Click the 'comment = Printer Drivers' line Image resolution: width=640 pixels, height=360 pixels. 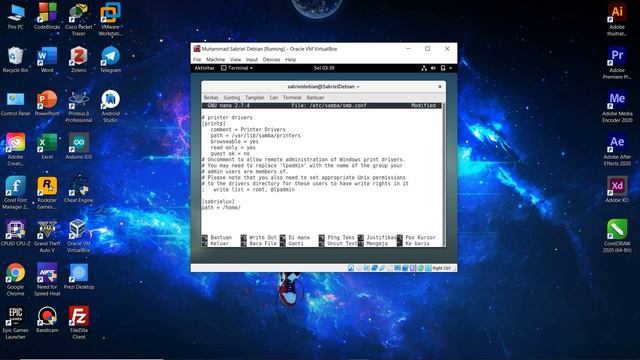248,129
